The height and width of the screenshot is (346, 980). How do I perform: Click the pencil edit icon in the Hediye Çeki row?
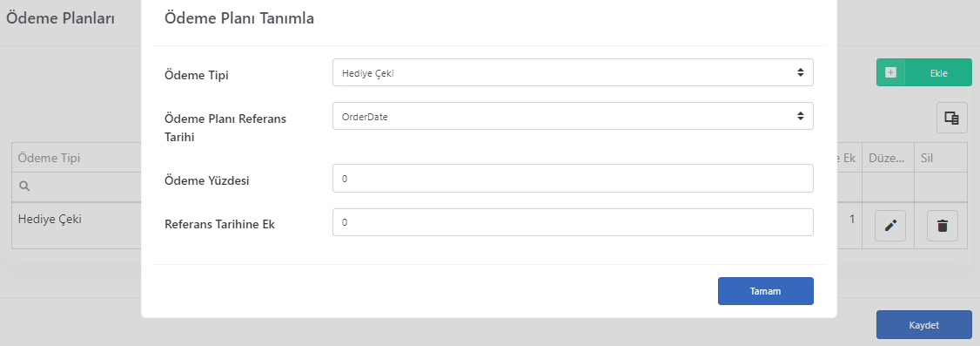(x=890, y=226)
